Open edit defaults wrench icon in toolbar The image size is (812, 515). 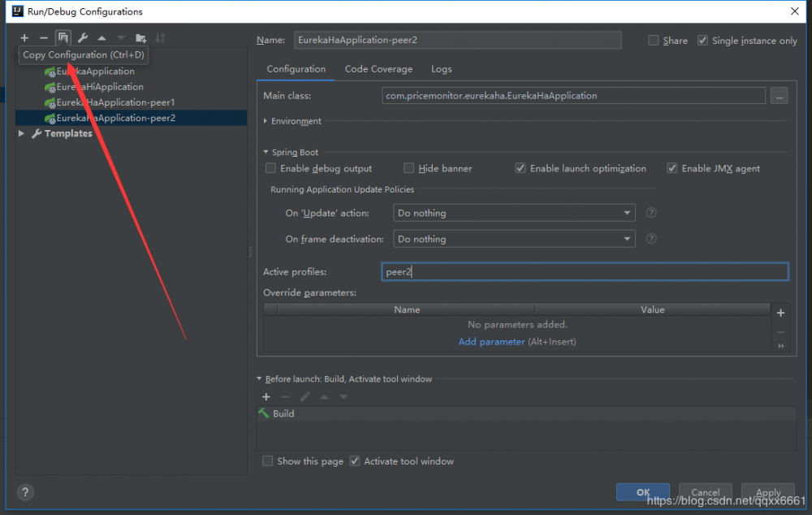pyautogui.click(x=82, y=38)
